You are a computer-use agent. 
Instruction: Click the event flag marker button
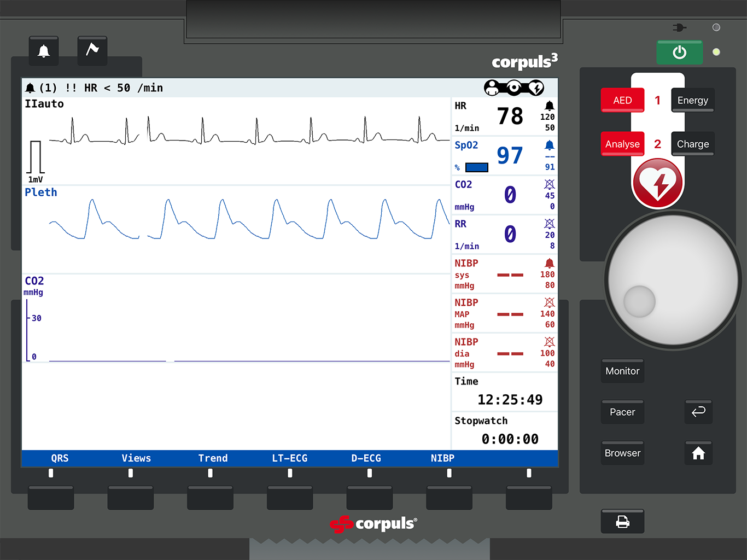(92, 51)
